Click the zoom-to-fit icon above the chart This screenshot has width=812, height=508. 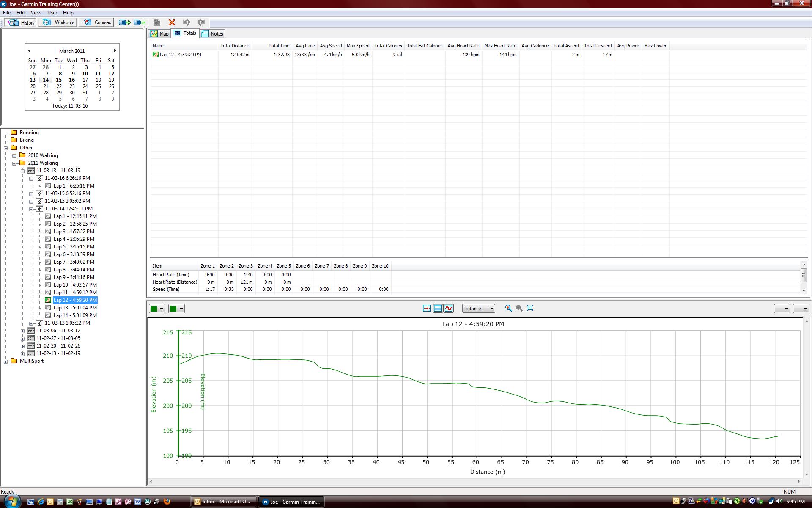530,308
